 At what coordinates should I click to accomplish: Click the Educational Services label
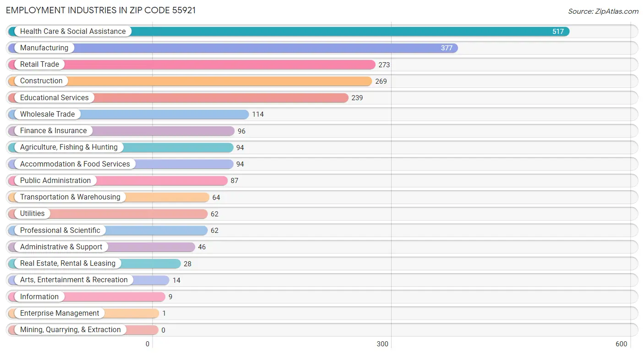(x=55, y=97)
